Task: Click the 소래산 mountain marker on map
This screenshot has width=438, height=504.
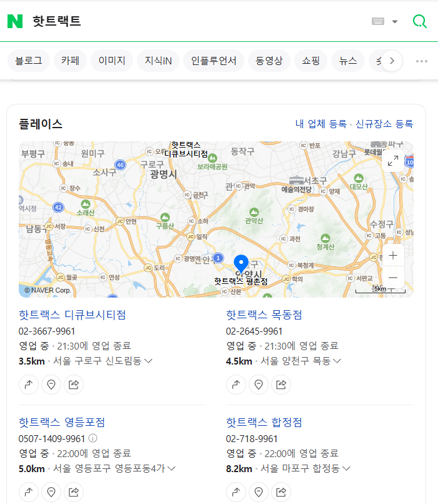Action: [86, 204]
